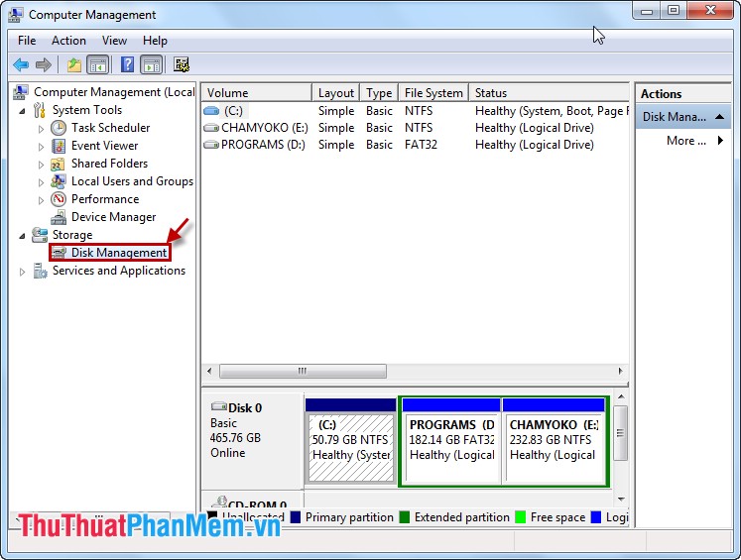The width and height of the screenshot is (741, 560).
Task: Click the Local Users and Groups icon
Action: pyautogui.click(x=59, y=181)
